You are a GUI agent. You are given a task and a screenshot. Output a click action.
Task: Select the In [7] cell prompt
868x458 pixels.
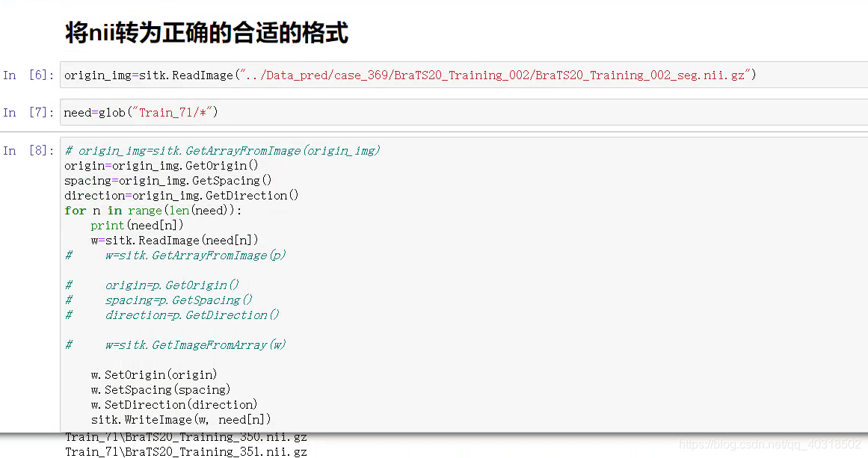(x=28, y=112)
